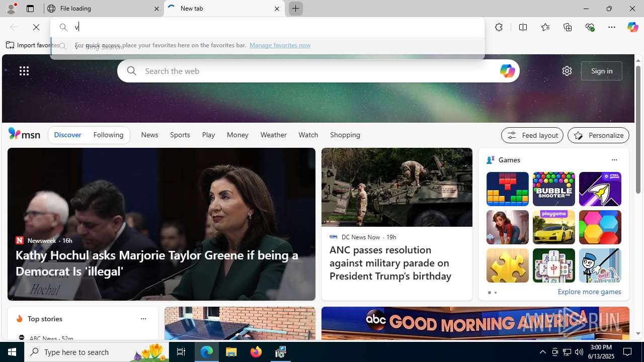Open File Explorer from taskbar
Image resolution: width=644 pixels, height=362 pixels.
231,352
